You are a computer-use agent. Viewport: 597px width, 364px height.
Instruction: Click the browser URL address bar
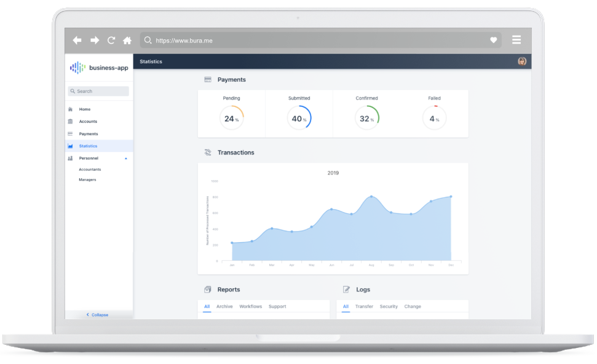click(320, 41)
